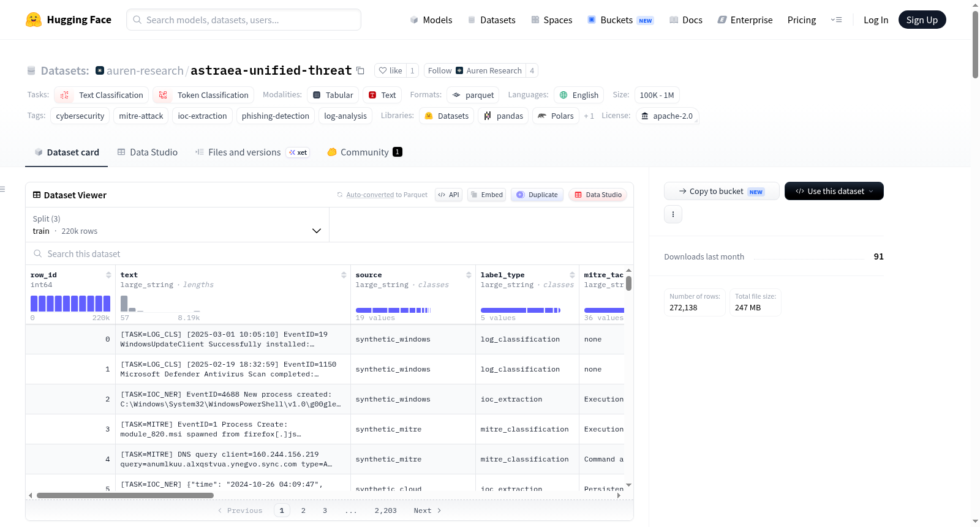Click the apache-2.0 license tag
Viewport: 980px width, 527px height.
coord(667,116)
